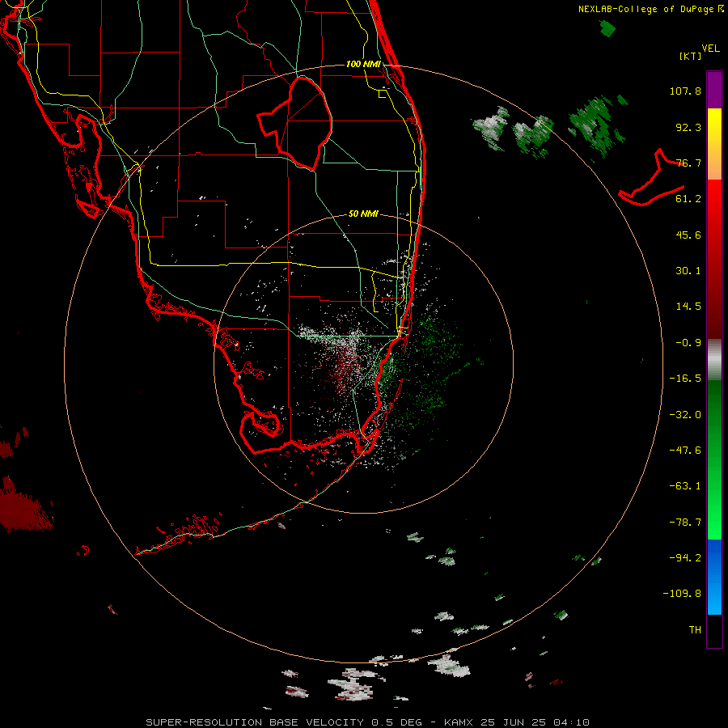Click the VEL legend heading
728x728 pixels.
(710, 49)
